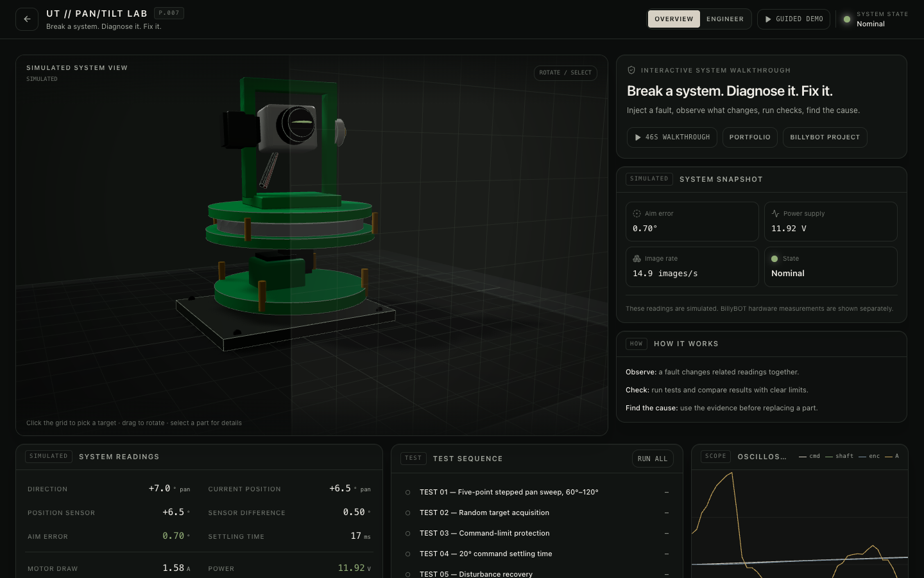Click the SCOPE badge on oscilloscope panel
The height and width of the screenshot is (578, 924).
(715, 457)
